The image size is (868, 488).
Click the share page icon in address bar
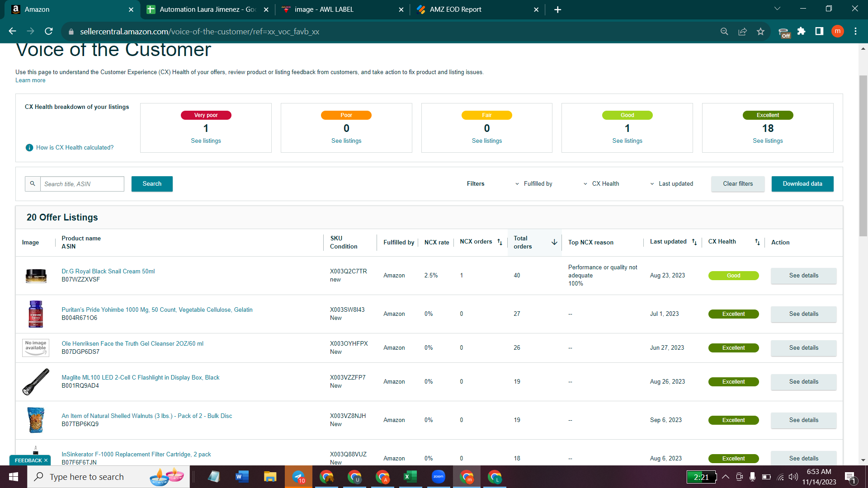tap(742, 31)
